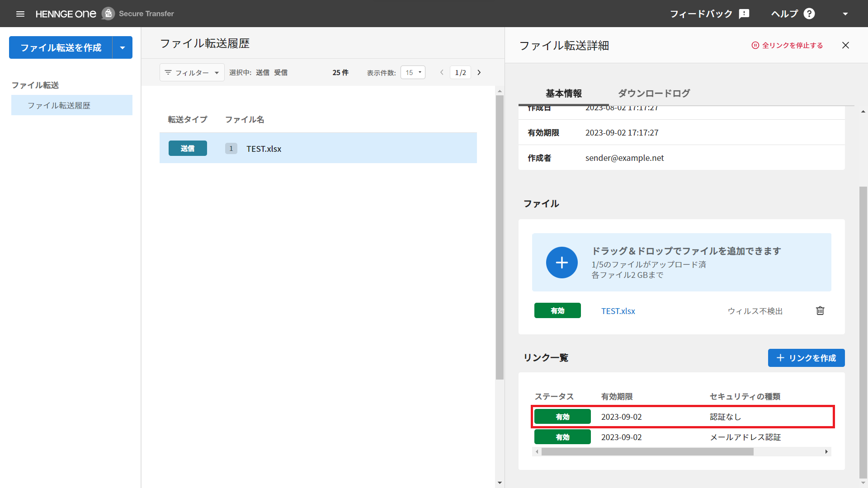This screenshot has width=868, height=488.
Task: Click the HENNGE One logo
Action: pos(66,14)
